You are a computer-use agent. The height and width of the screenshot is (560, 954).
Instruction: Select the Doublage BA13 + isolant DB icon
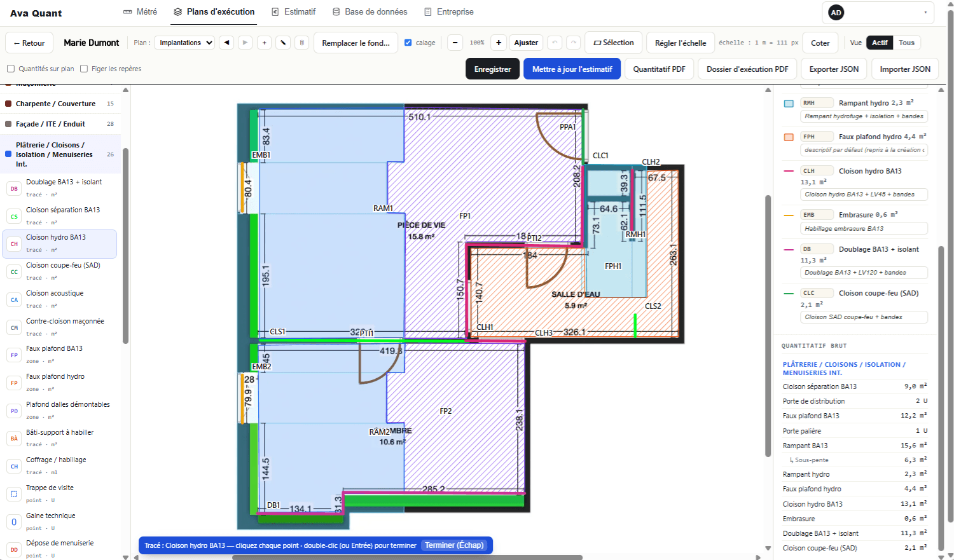(14, 188)
